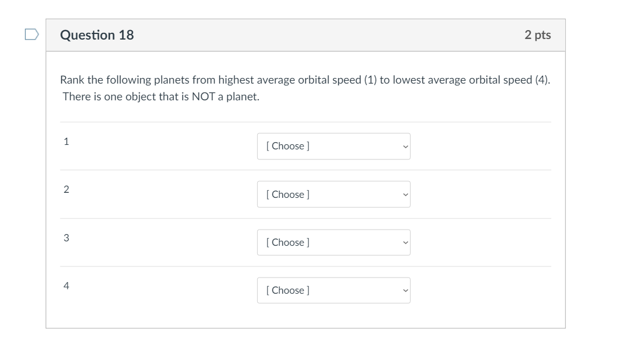644x350 pixels.
Task: Expand the rank 3 Choose dropdown
Action: pyautogui.click(x=333, y=242)
